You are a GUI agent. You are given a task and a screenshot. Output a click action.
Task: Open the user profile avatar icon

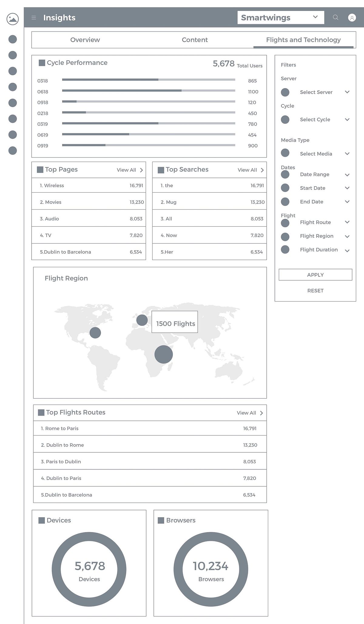(x=352, y=18)
